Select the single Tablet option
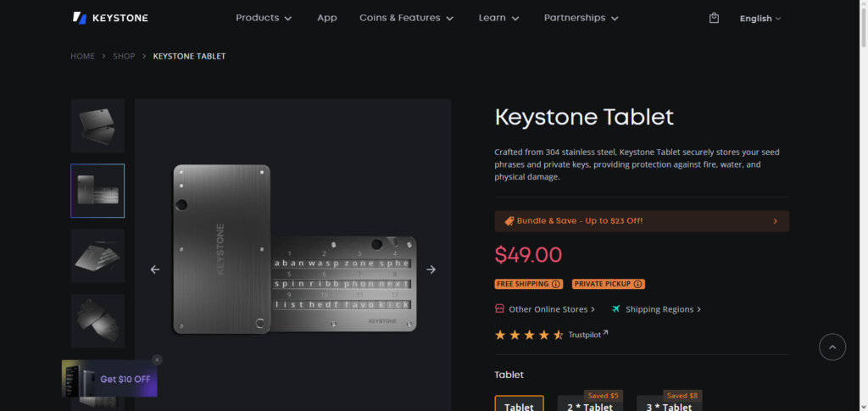 pyautogui.click(x=520, y=403)
